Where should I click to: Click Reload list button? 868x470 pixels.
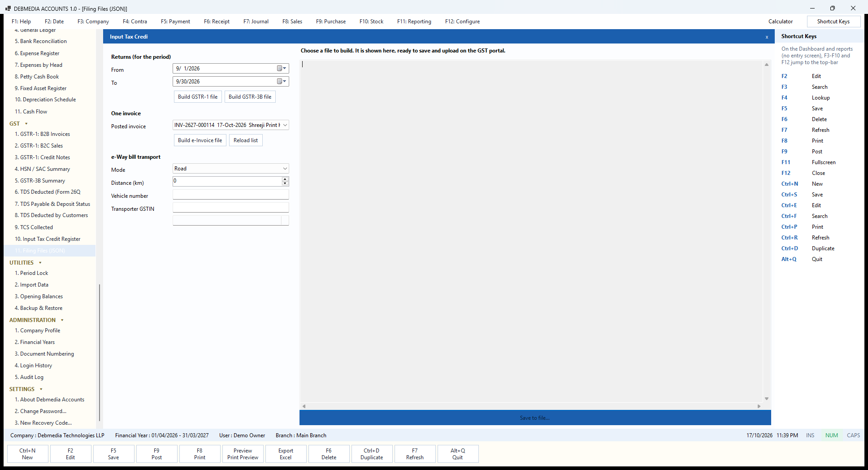click(x=246, y=140)
